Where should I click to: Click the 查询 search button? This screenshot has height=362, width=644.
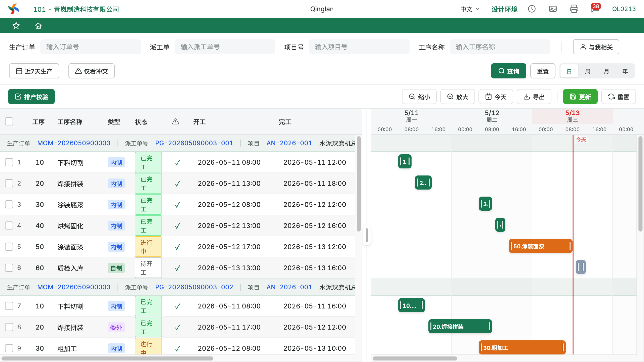509,71
